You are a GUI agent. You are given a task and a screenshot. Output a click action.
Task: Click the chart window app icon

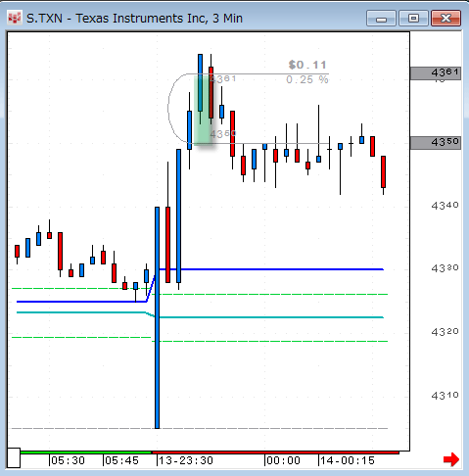click(15, 18)
